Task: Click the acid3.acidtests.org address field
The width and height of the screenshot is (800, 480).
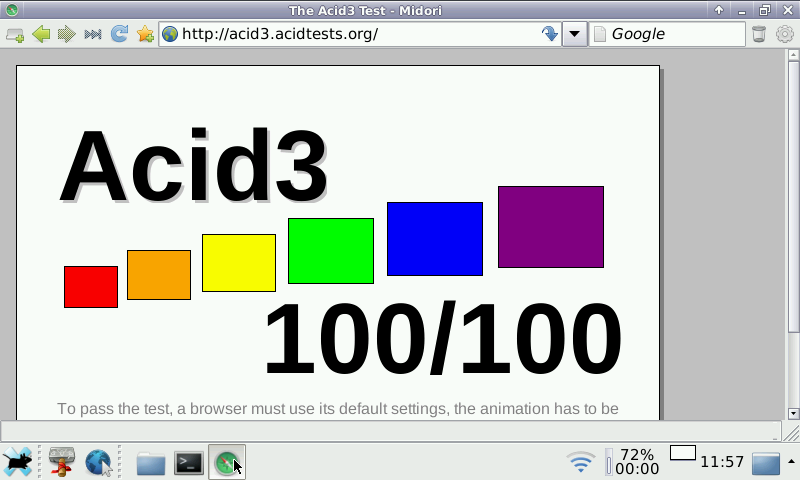Action: 350,34
